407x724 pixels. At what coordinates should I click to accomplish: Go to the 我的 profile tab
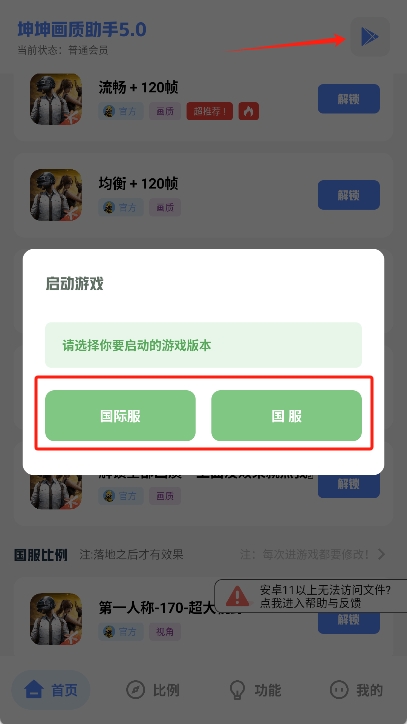point(356,690)
